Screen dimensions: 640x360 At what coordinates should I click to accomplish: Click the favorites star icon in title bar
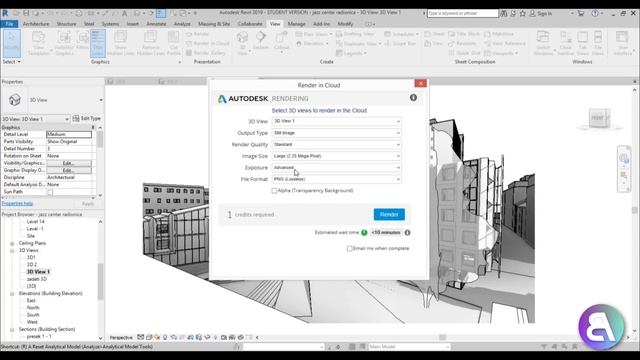(522, 13)
